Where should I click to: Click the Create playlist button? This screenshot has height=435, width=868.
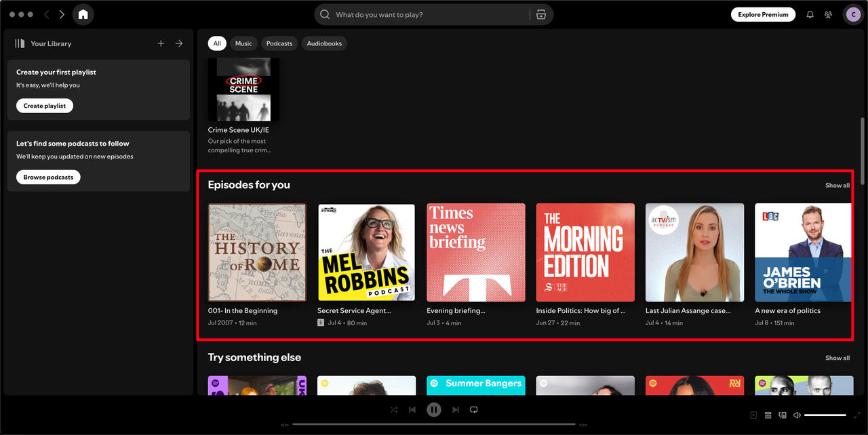tap(45, 106)
